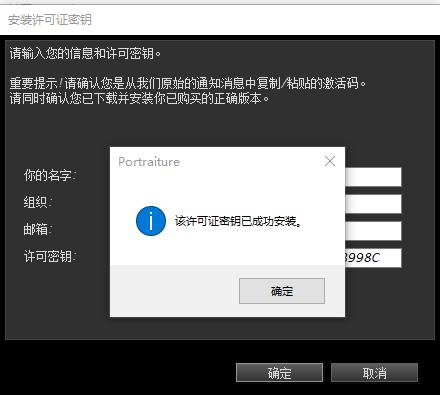Click the 安装许可证密钥 window title

[x=50, y=20]
